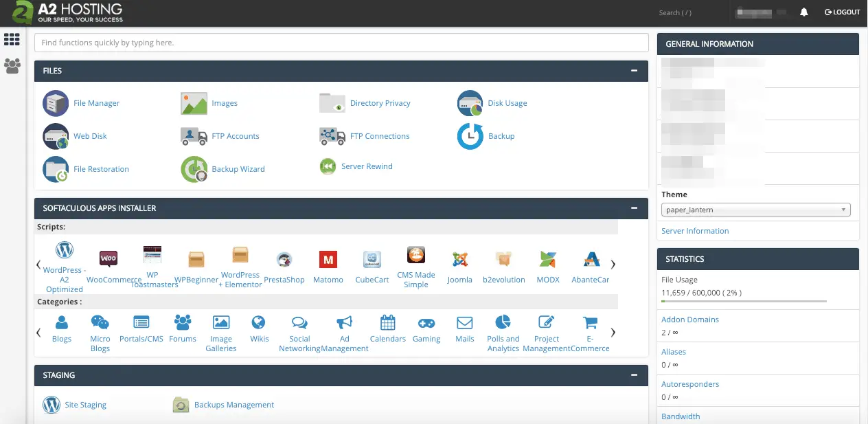Select the PrestaShop script icon
This screenshot has height=424, width=868.
tap(284, 260)
